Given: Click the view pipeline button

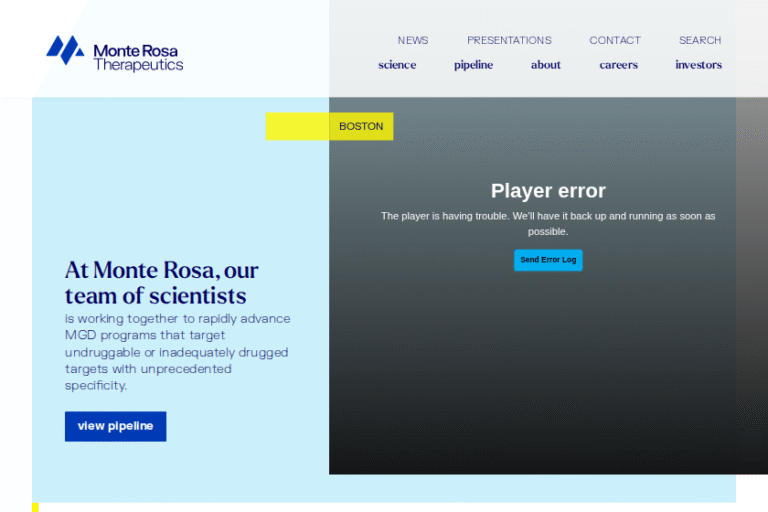Looking at the screenshot, I should click(116, 426).
